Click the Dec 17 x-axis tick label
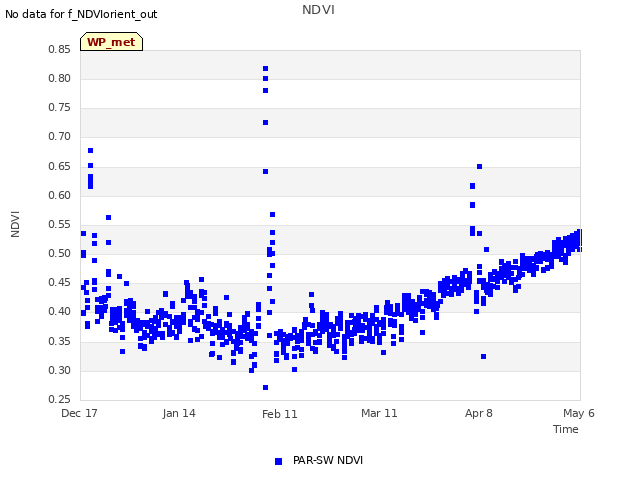640x480 pixels. click(79, 413)
